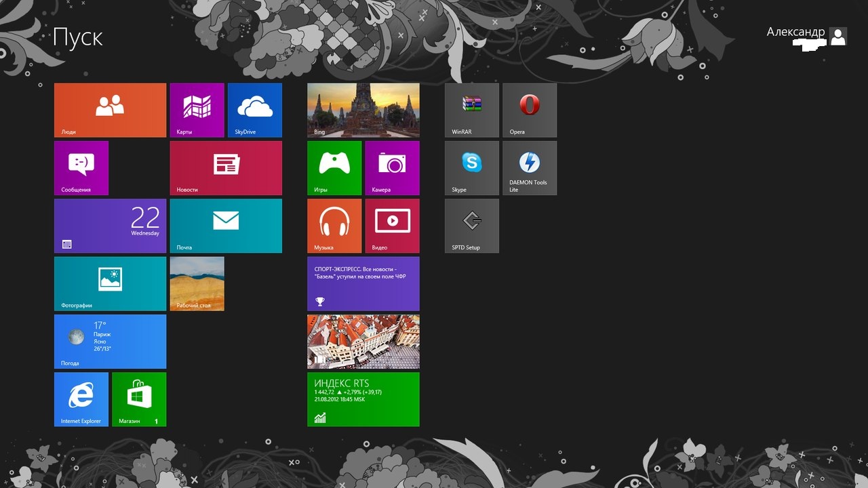Viewport: 868px width, 488px height.
Task: Open the Почта (Mail) tile
Action: pos(225,225)
